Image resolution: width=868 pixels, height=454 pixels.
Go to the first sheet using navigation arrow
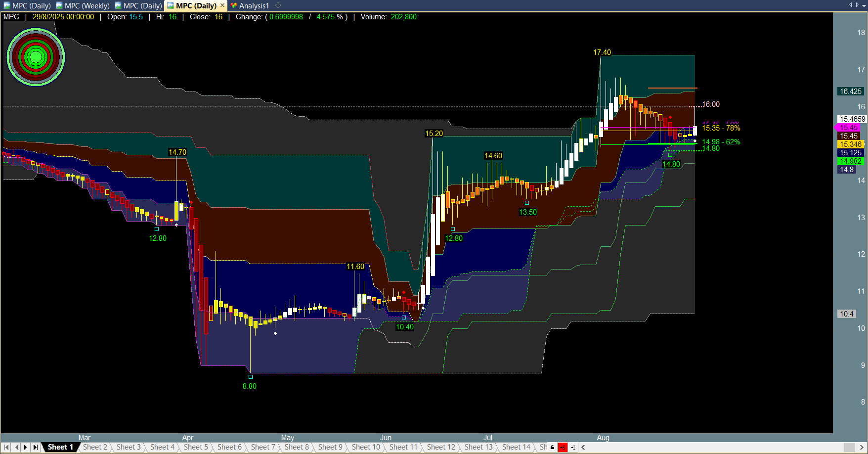[6, 447]
